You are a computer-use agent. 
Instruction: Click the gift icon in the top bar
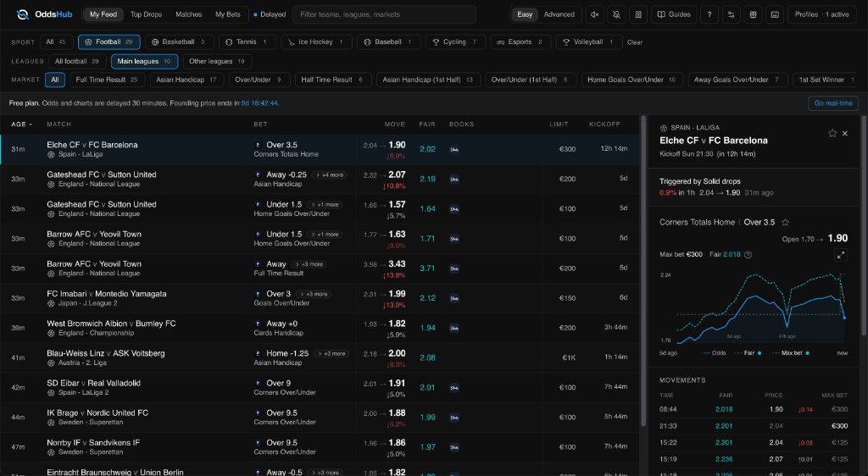(x=753, y=14)
